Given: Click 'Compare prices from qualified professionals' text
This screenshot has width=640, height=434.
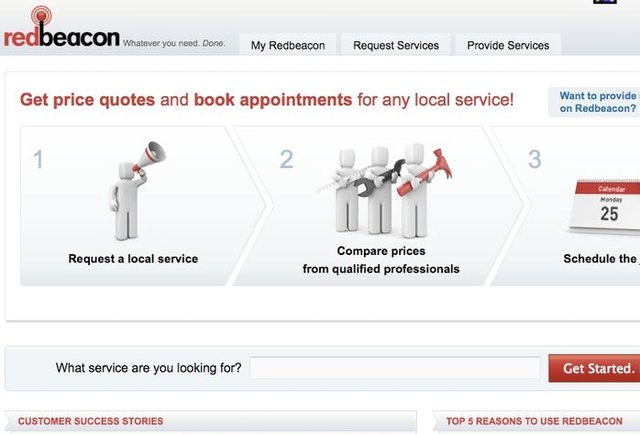Looking at the screenshot, I should pyautogui.click(x=381, y=260).
